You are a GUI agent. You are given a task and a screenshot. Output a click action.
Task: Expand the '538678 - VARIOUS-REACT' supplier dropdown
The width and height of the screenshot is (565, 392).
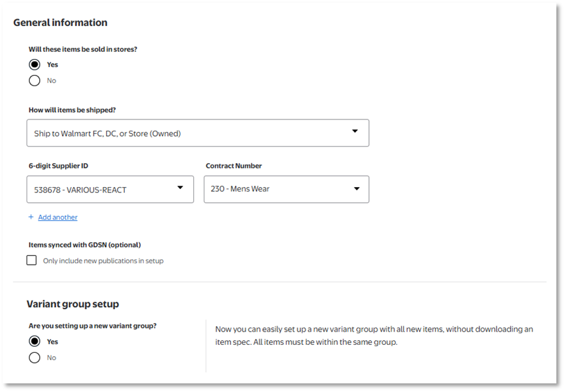pyautogui.click(x=110, y=189)
